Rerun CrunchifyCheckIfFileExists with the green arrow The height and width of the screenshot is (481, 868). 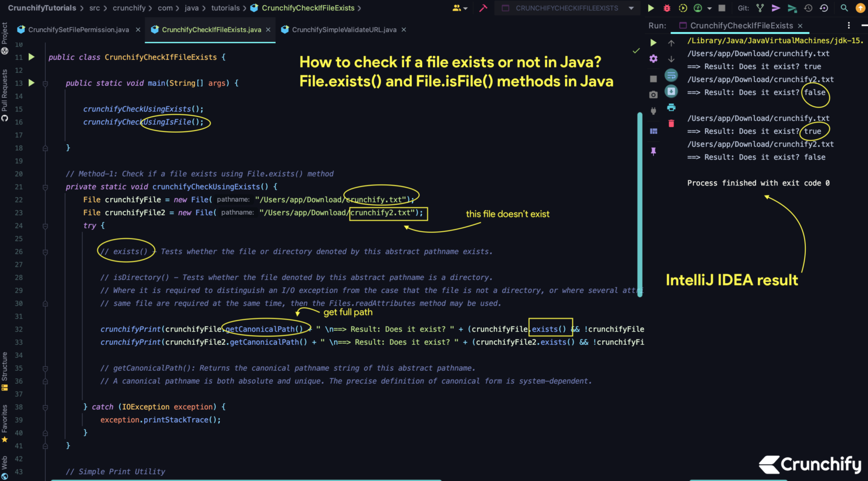coord(653,42)
